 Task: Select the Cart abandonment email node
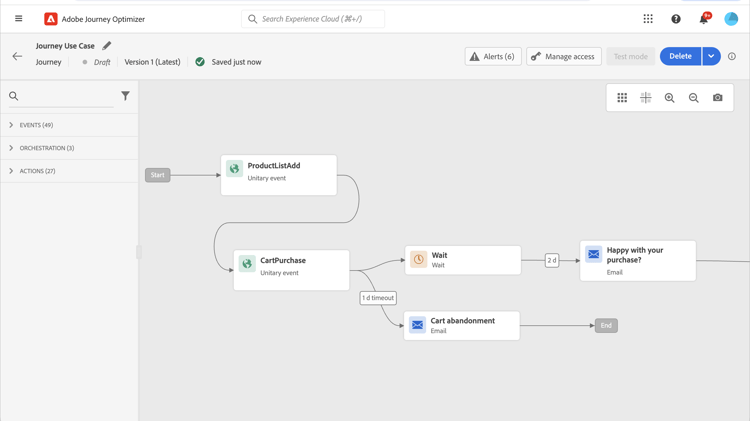point(462,325)
